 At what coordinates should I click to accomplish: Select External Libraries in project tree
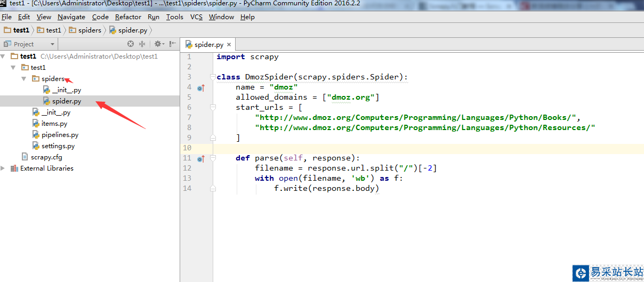[x=47, y=168]
